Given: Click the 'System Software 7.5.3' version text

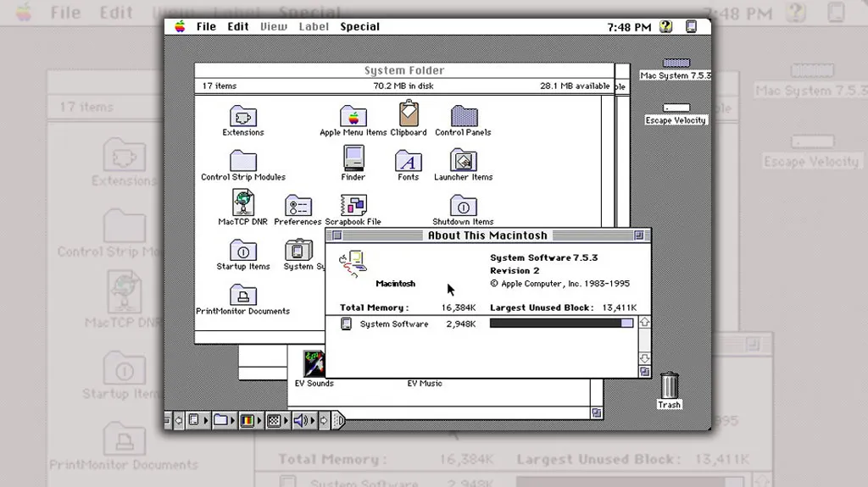Looking at the screenshot, I should 543,257.
